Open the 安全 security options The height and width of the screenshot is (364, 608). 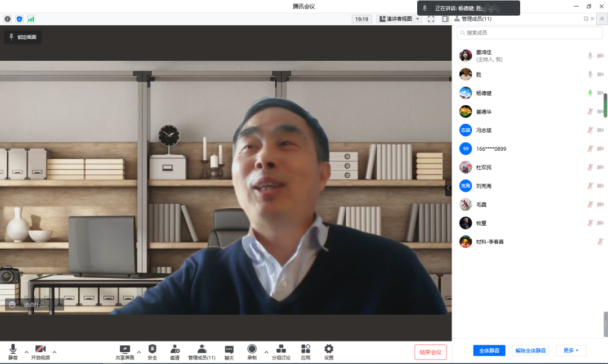[x=152, y=352]
